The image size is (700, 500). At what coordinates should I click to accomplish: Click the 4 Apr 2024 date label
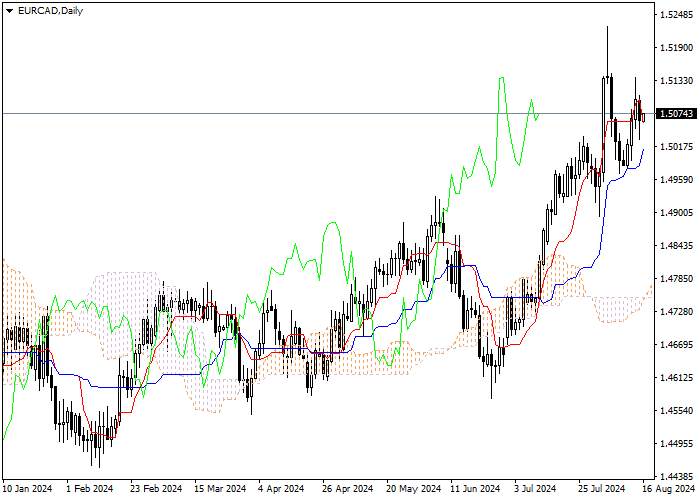(281, 488)
